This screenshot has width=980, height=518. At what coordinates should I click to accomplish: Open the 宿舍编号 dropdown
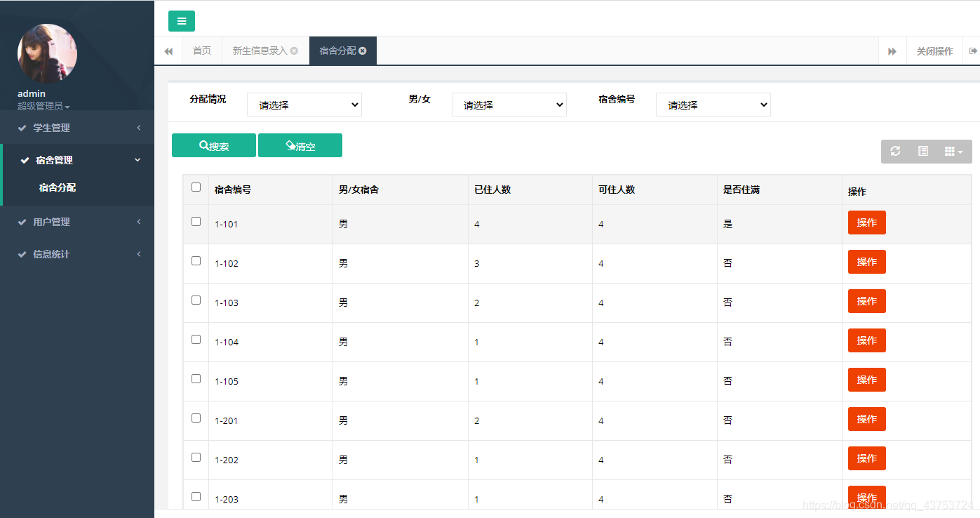[x=713, y=105]
